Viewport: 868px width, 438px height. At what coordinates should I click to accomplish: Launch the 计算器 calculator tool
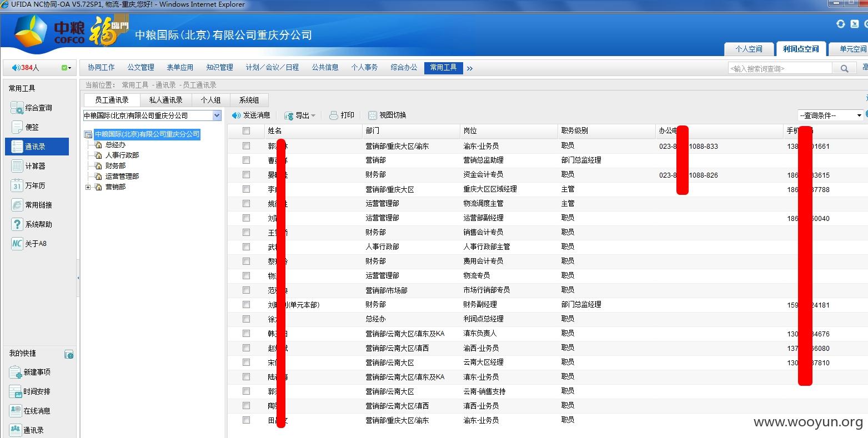click(29, 166)
